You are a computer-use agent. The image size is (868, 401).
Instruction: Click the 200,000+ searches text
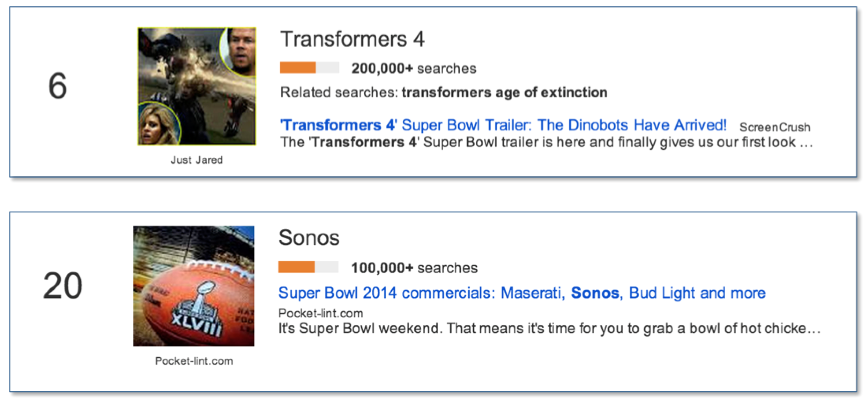click(413, 69)
